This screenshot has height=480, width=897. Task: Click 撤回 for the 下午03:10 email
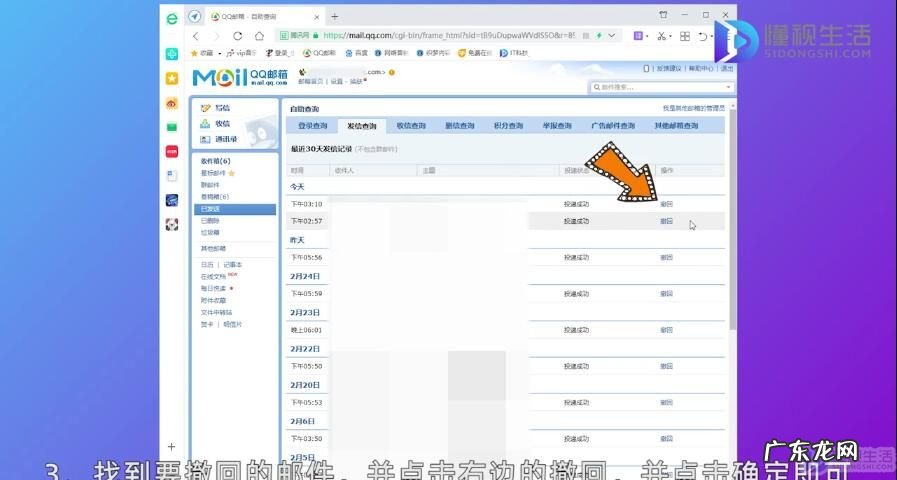[666, 204]
